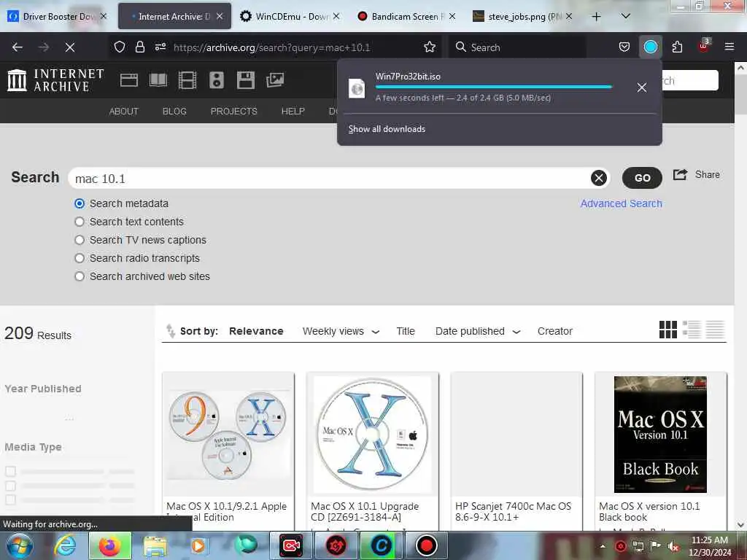Clear the mac 10.1 search query

point(599,178)
